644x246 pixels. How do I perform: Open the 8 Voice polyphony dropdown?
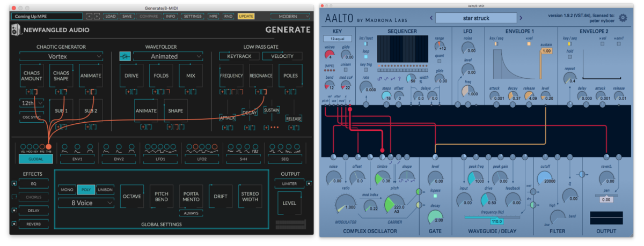86,203
